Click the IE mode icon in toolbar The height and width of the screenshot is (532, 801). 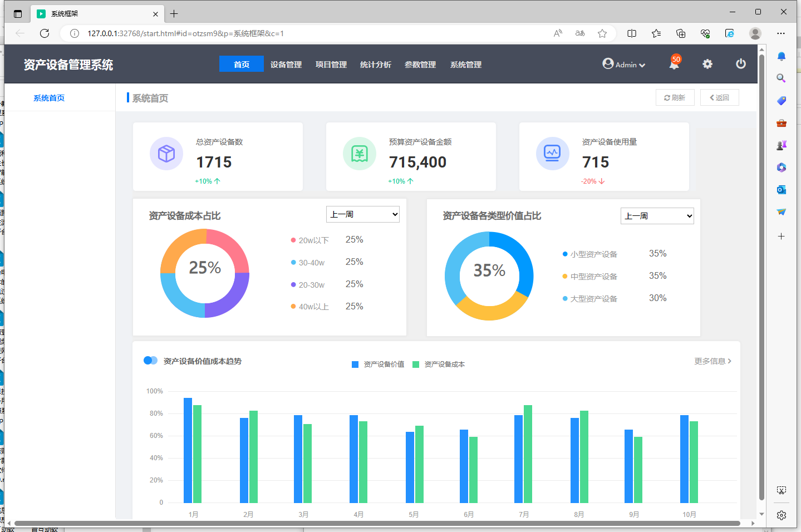point(730,33)
